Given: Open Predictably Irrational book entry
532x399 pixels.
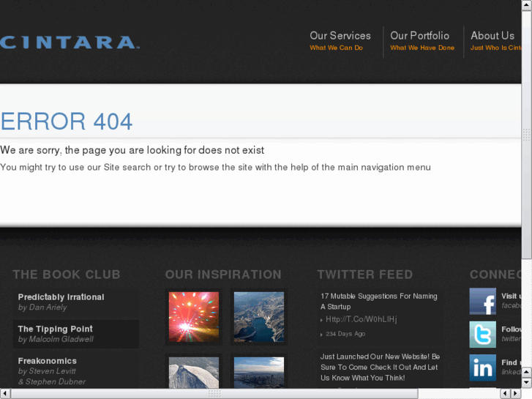Looking at the screenshot, I should coord(76,302).
